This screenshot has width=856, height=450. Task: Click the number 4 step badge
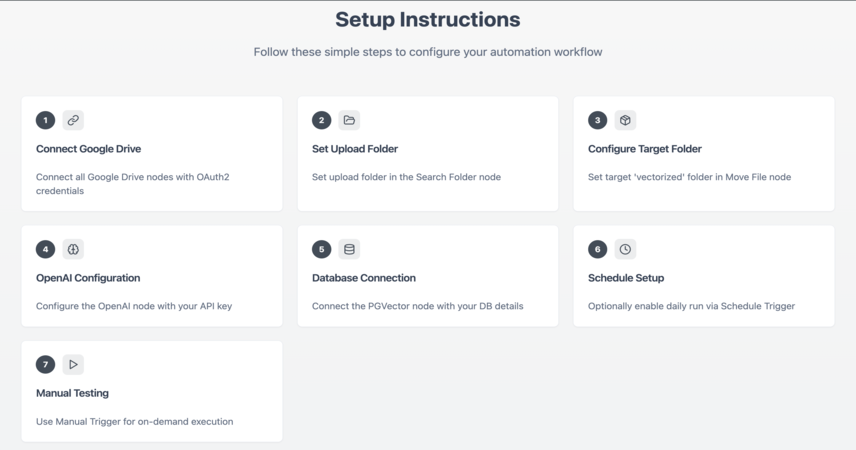click(45, 249)
